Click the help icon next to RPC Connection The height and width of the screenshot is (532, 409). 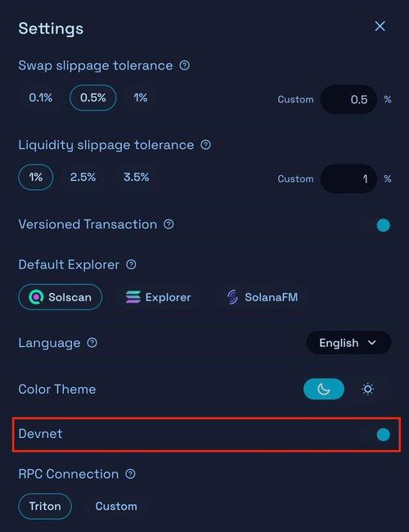click(x=130, y=474)
